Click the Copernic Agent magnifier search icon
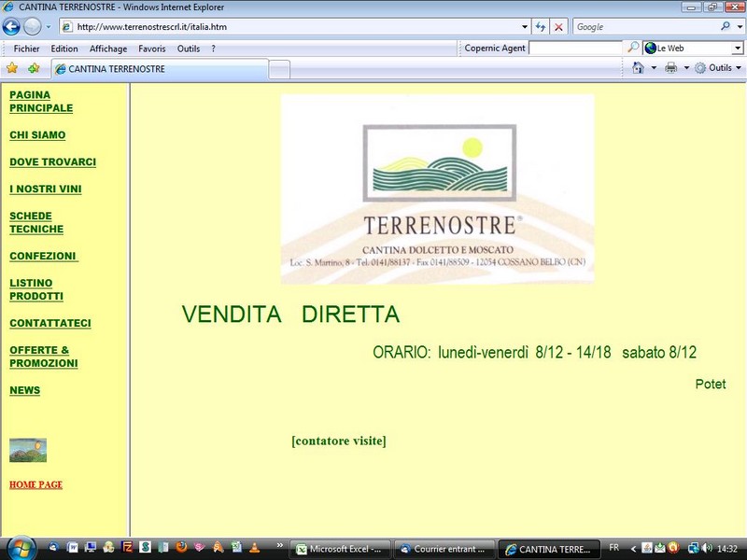747x560 pixels. point(633,48)
